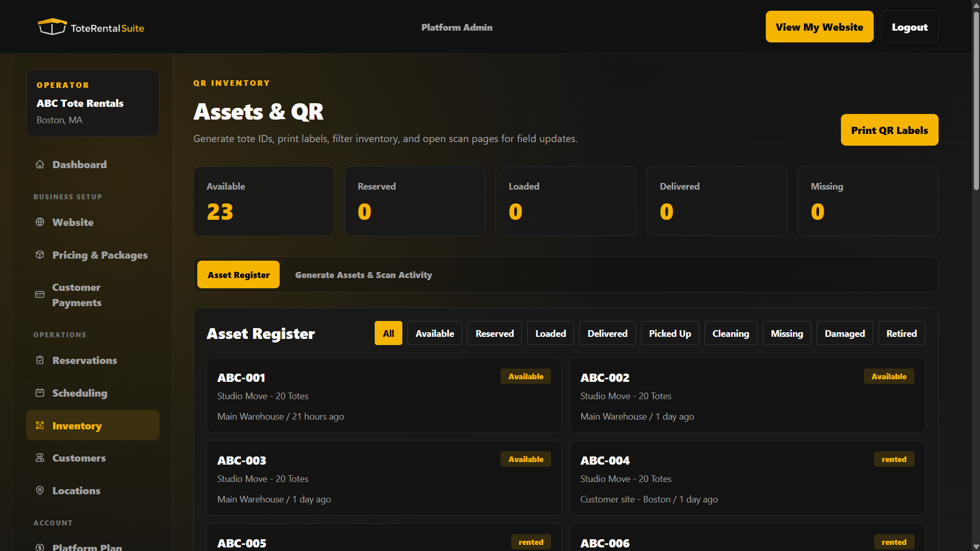This screenshot has width=980, height=551.
Task: Click the ABC-006 asset title
Action: [605, 543]
